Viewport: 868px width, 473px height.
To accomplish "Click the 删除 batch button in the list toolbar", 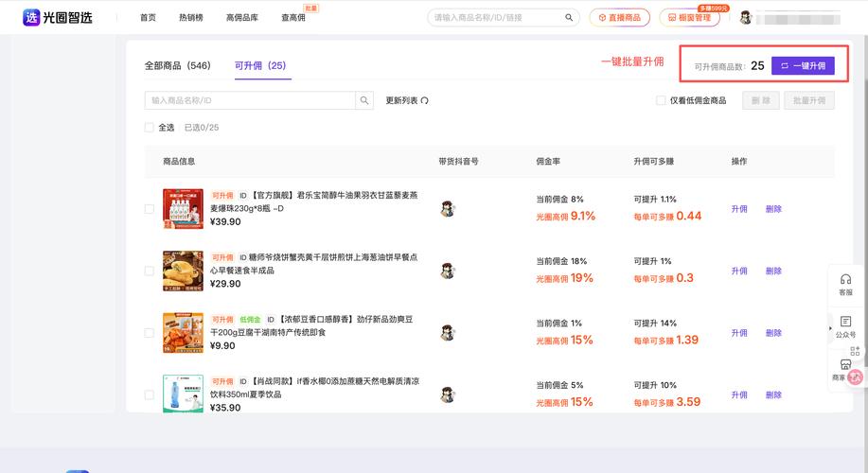I will (761, 100).
